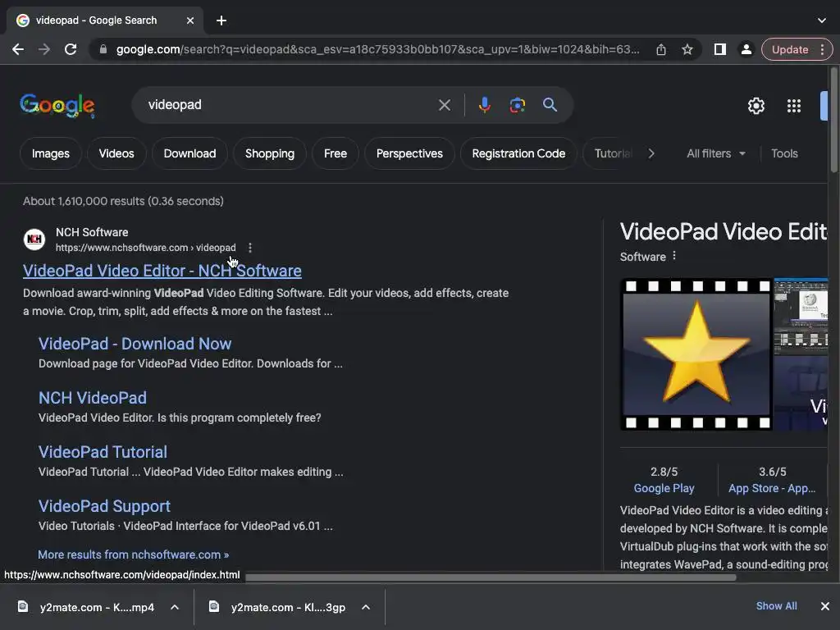Open VideoPad - Download Now link

[135, 344]
